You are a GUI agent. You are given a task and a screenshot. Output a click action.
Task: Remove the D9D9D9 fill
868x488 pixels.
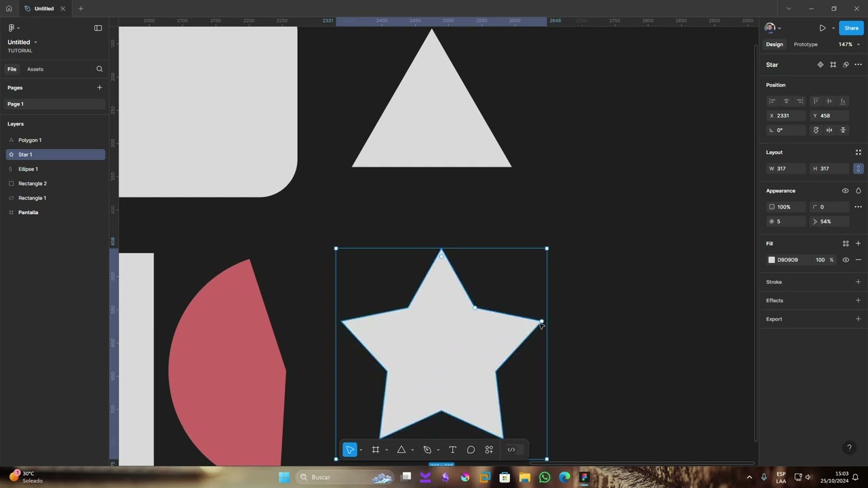click(x=859, y=260)
